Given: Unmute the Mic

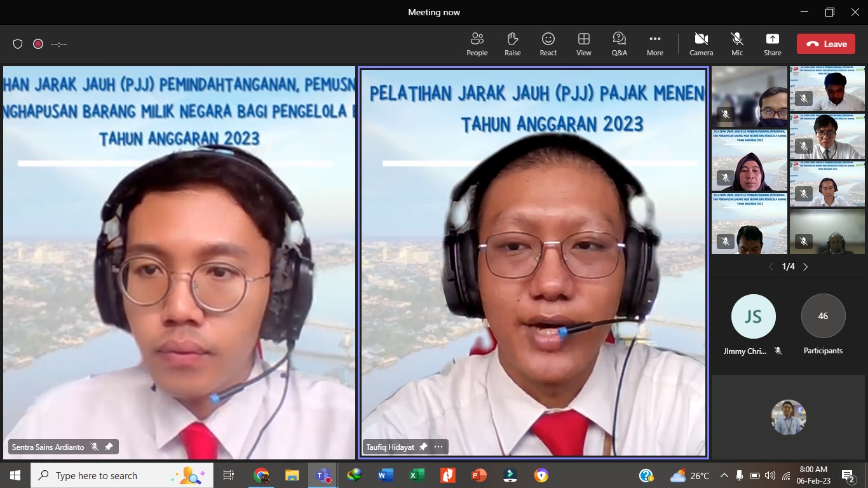Looking at the screenshot, I should (x=736, y=44).
